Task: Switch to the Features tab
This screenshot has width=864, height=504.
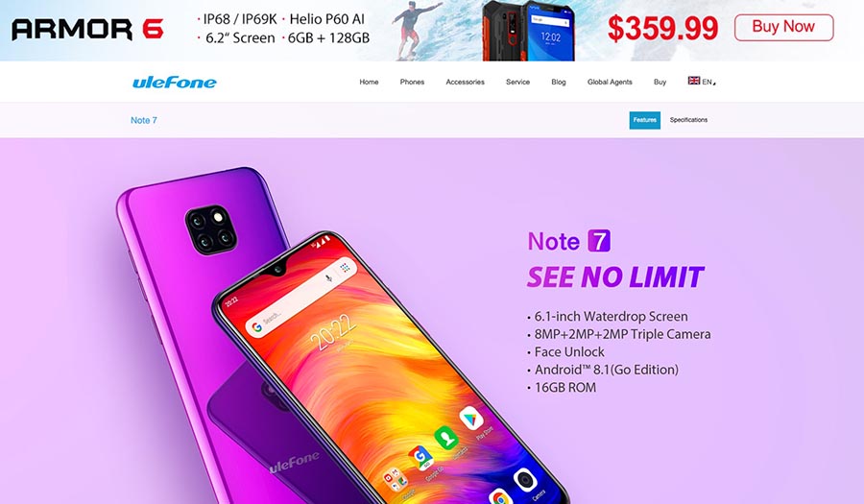Action: click(645, 120)
